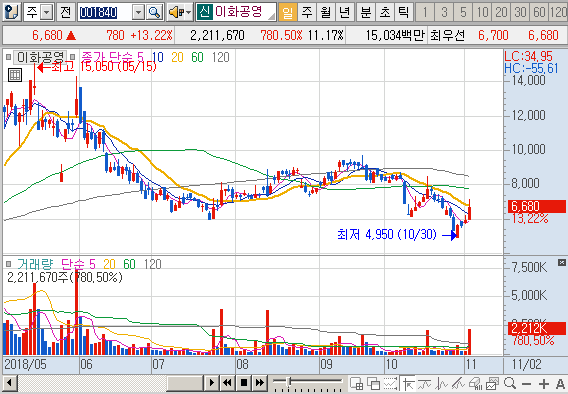Select the 20 interval button
568x394 pixels.
click(501, 12)
